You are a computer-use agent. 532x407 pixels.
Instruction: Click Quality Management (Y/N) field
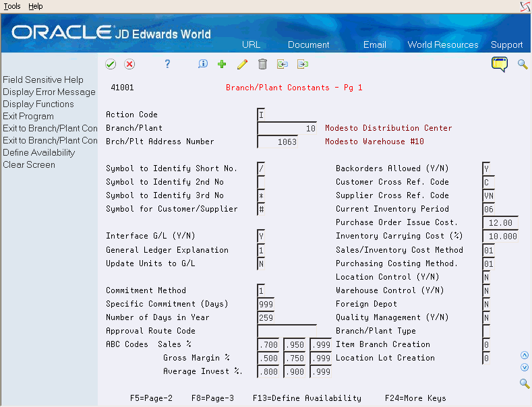(486, 318)
